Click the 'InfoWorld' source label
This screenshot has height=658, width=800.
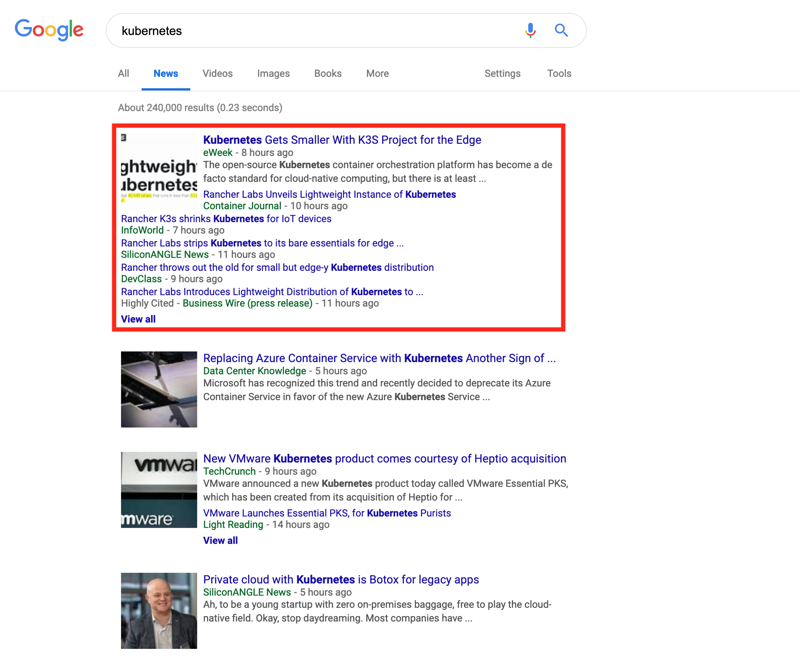142,230
